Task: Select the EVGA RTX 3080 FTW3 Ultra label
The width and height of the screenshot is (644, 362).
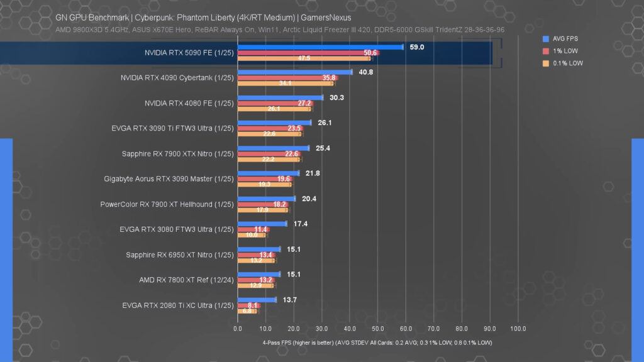Action: pyautogui.click(x=177, y=229)
